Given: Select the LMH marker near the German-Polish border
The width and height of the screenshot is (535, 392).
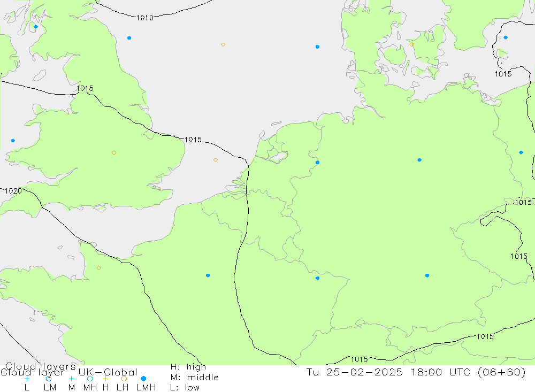Looking at the screenshot, I should [521, 152].
